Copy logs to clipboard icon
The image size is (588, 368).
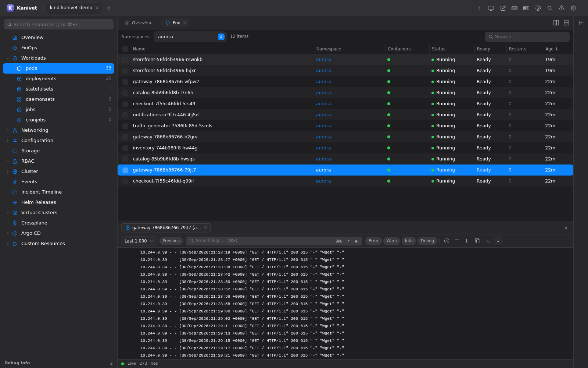pyautogui.click(x=477, y=241)
